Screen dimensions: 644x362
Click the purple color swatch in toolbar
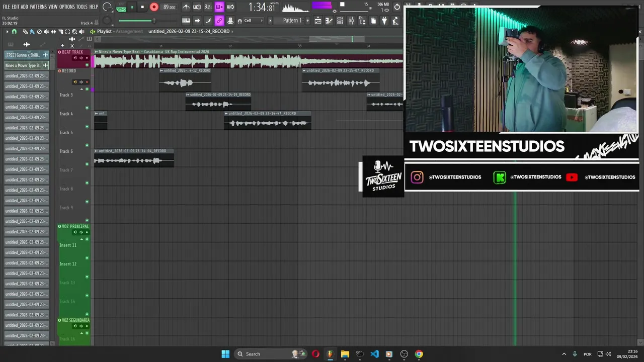point(322,6)
